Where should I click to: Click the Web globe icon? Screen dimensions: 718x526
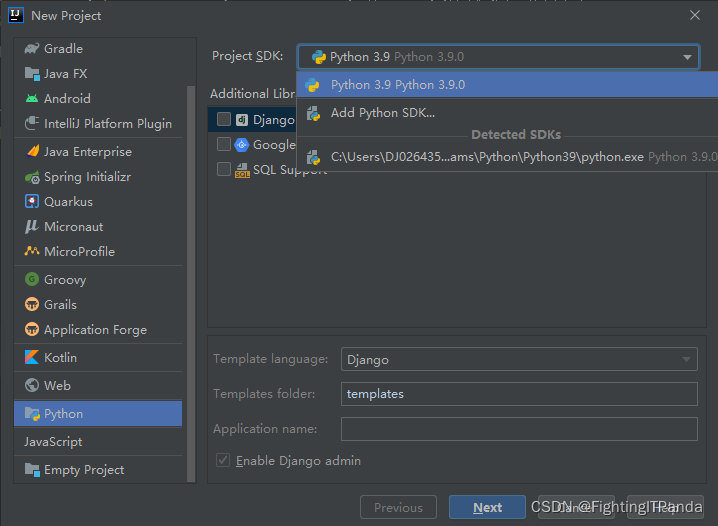[x=32, y=385]
